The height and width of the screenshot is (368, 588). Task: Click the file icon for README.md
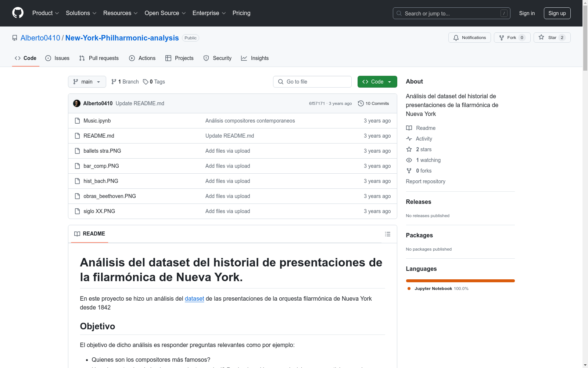coord(77,136)
